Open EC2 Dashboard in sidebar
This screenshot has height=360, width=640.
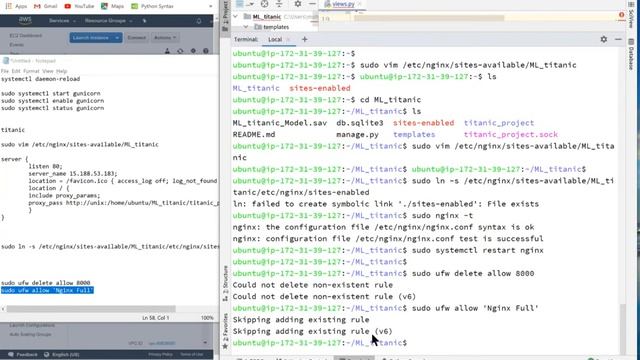26,36
